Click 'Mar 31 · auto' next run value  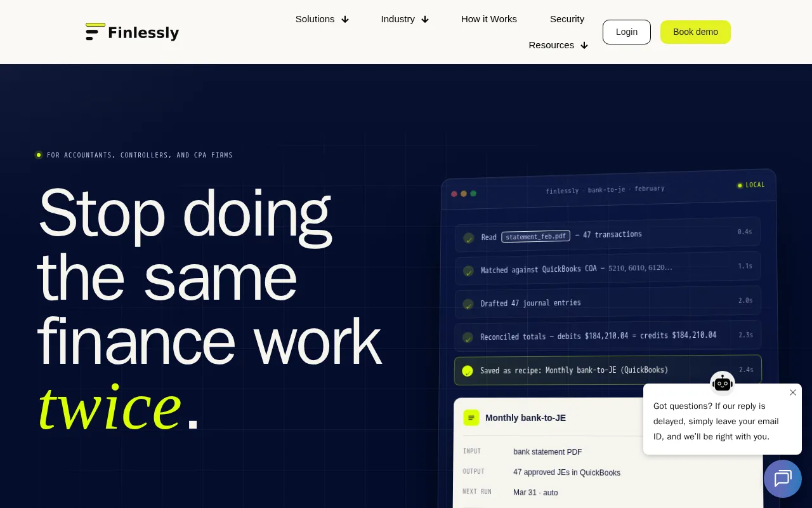pyautogui.click(x=535, y=493)
